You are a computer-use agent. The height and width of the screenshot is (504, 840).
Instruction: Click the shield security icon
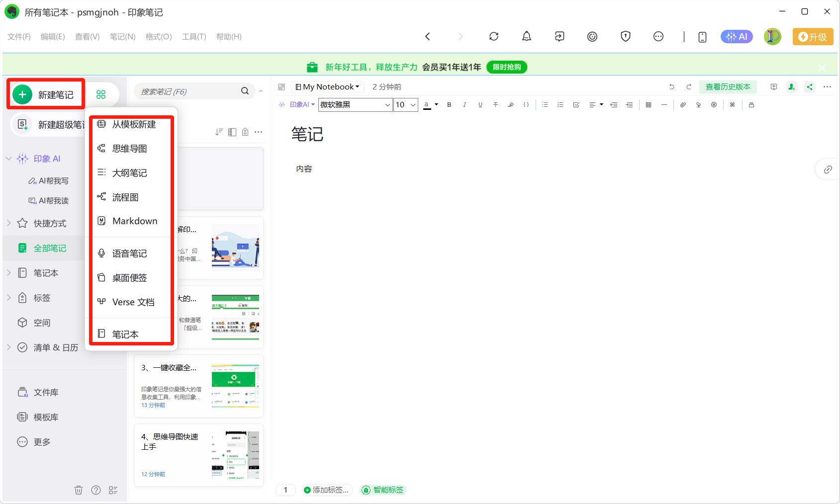(626, 36)
